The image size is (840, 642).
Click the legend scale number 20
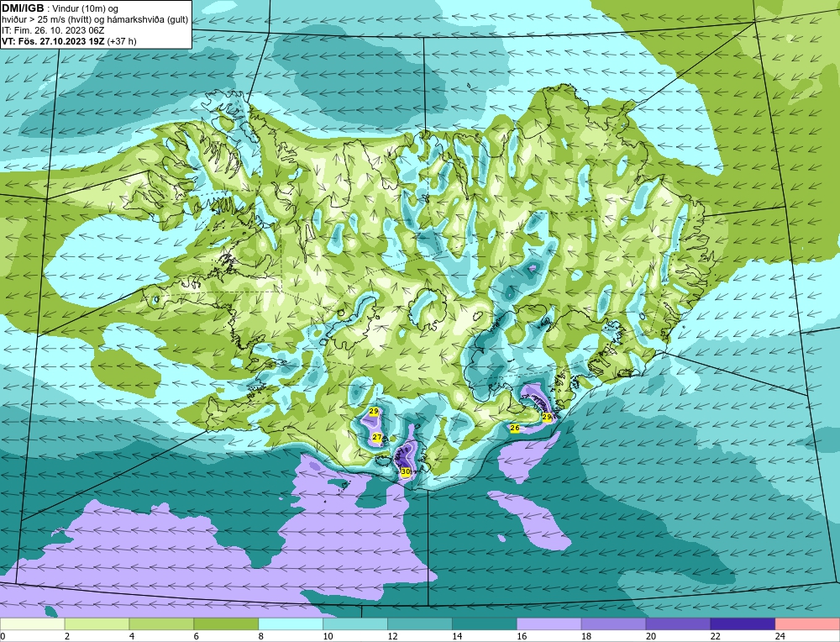point(651,636)
